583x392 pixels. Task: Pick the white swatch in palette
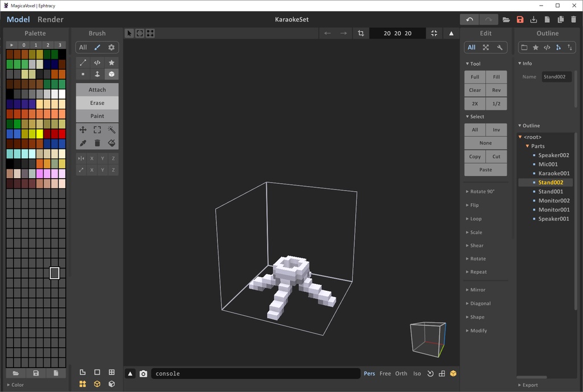tap(61, 94)
